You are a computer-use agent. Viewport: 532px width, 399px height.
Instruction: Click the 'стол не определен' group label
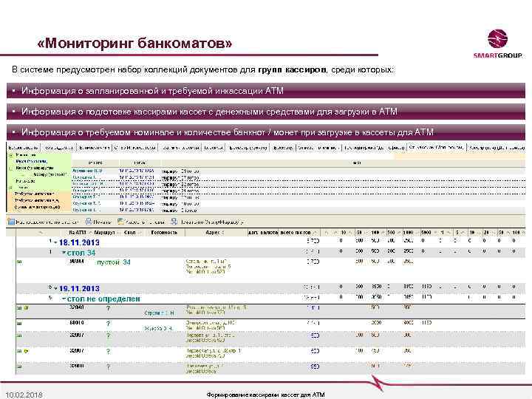[x=103, y=299]
